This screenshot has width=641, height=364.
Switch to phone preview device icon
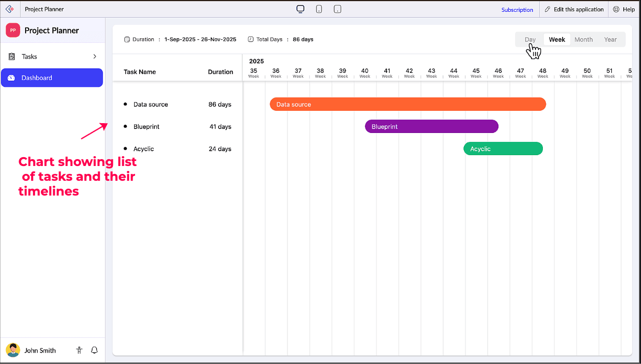[337, 9]
